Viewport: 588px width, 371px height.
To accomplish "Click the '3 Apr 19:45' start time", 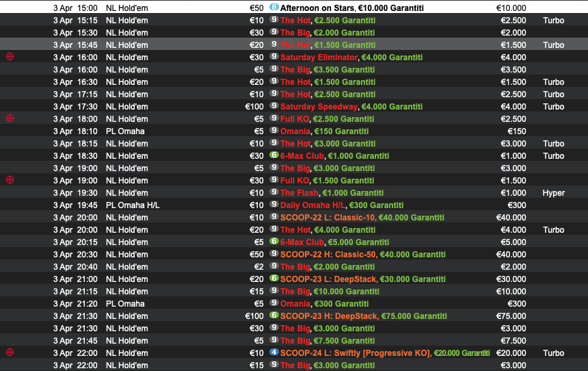I will 75,205.
